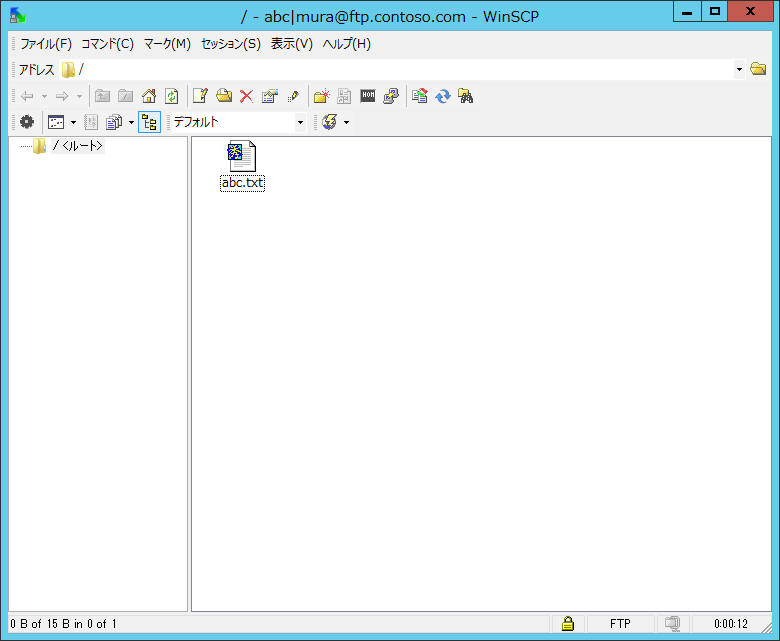Open the terminal console icon
This screenshot has width=780, height=641.
click(368, 96)
